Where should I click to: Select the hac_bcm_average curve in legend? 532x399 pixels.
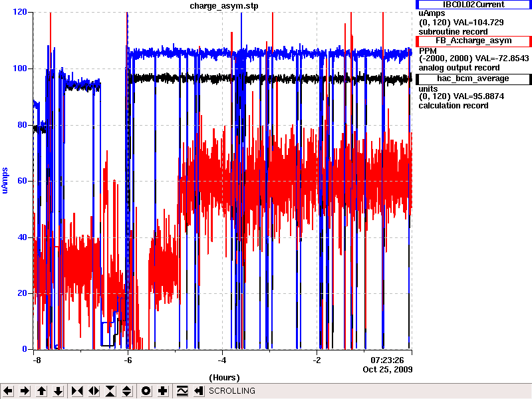(473, 78)
